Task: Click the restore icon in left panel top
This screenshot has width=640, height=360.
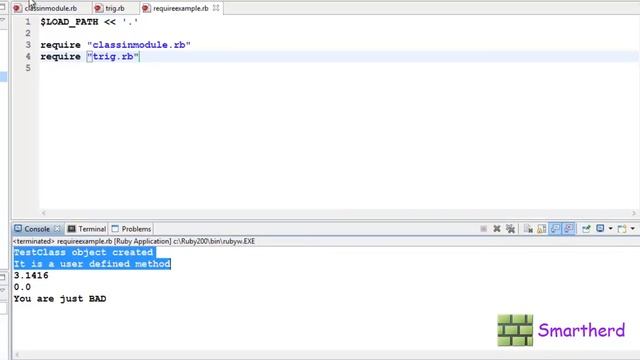Action: coord(2,7)
